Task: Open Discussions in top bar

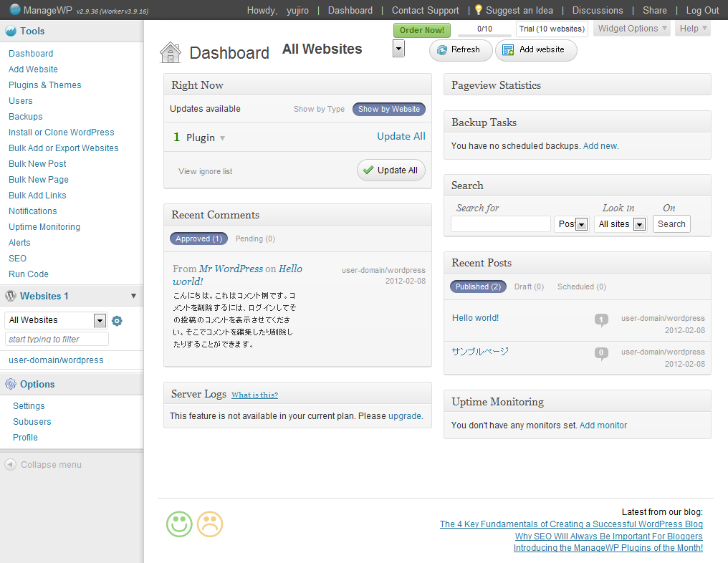Action: (x=598, y=10)
